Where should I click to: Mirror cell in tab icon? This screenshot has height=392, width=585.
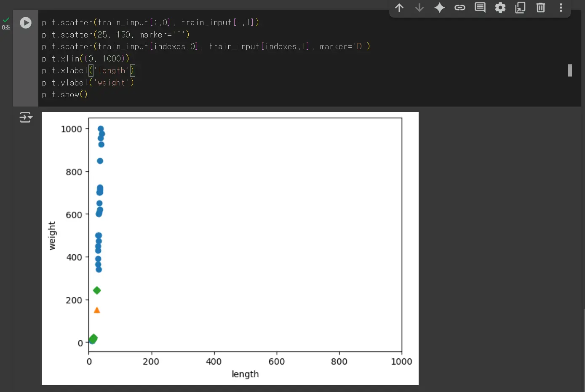(521, 8)
